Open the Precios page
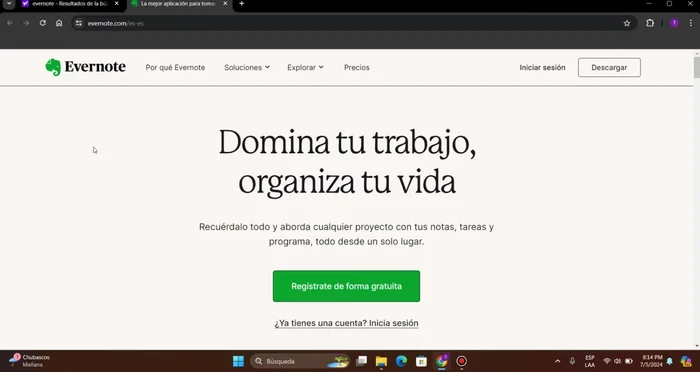This screenshot has height=372, width=700. tap(356, 67)
